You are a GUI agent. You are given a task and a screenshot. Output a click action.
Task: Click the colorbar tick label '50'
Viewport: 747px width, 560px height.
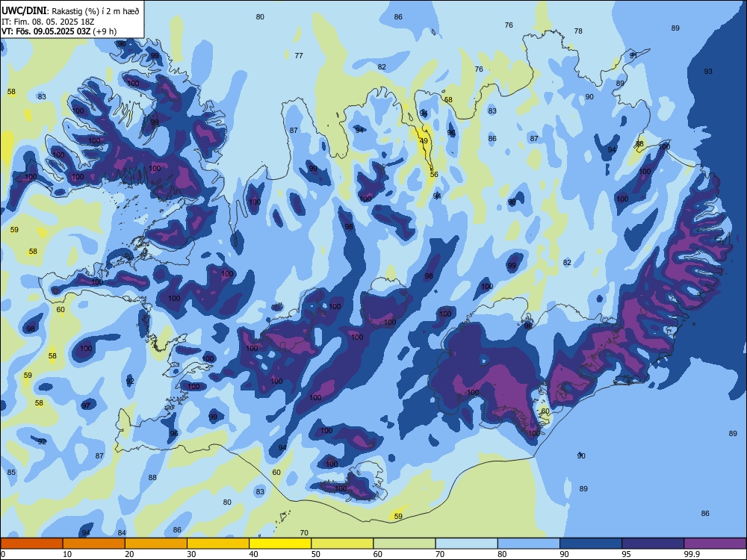point(316,554)
